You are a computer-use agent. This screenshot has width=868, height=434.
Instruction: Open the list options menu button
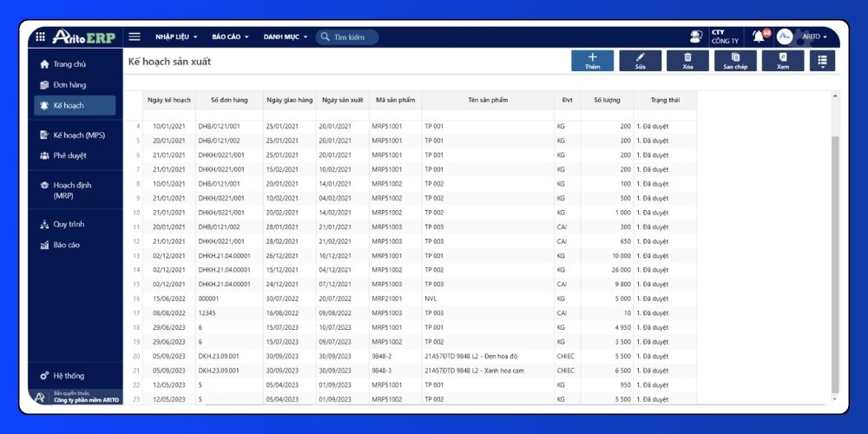[x=822, y=60]
